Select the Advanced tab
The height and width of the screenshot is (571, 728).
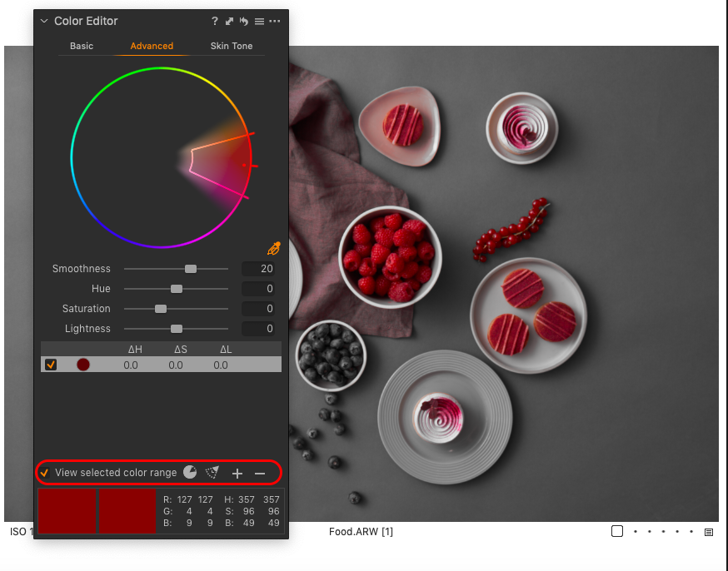152,46
